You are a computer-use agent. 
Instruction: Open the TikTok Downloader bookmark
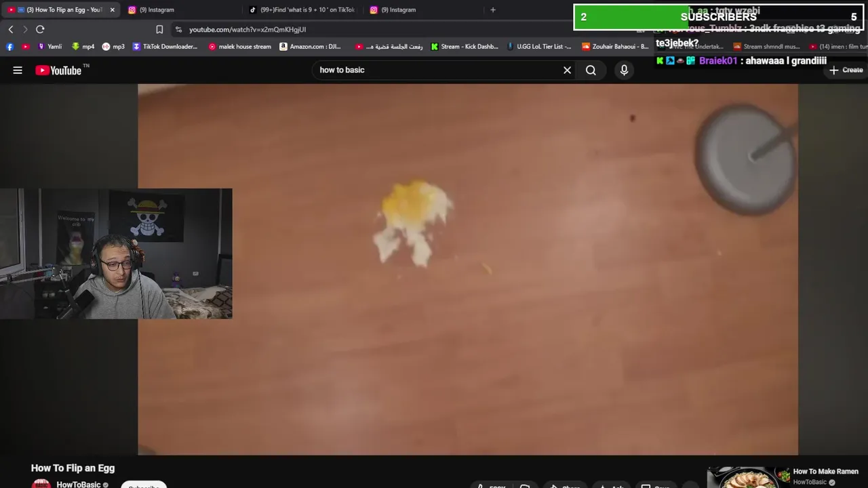pos(165,47)
